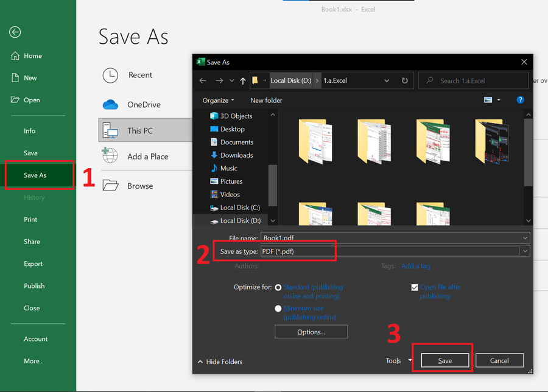
Task: Expand the File name history dropdown
Action: click(525, 238)
